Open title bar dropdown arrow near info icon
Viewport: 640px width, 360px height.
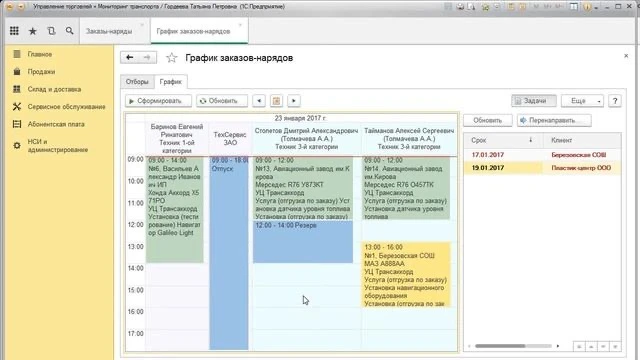596,7
